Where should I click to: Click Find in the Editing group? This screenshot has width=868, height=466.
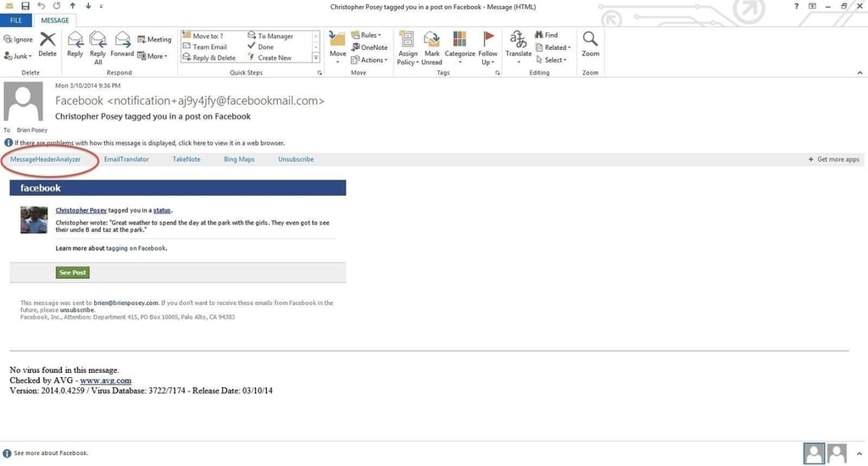(547, 35)
